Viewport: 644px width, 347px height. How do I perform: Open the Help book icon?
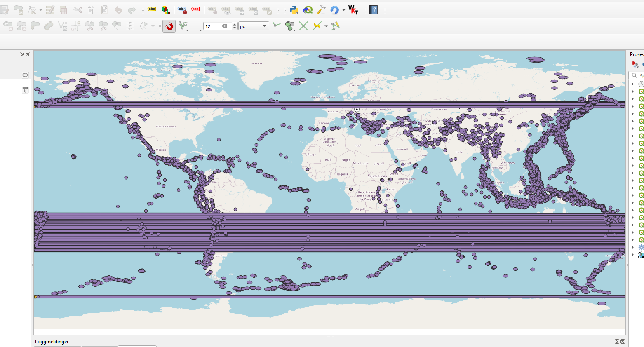pos(374,10)
